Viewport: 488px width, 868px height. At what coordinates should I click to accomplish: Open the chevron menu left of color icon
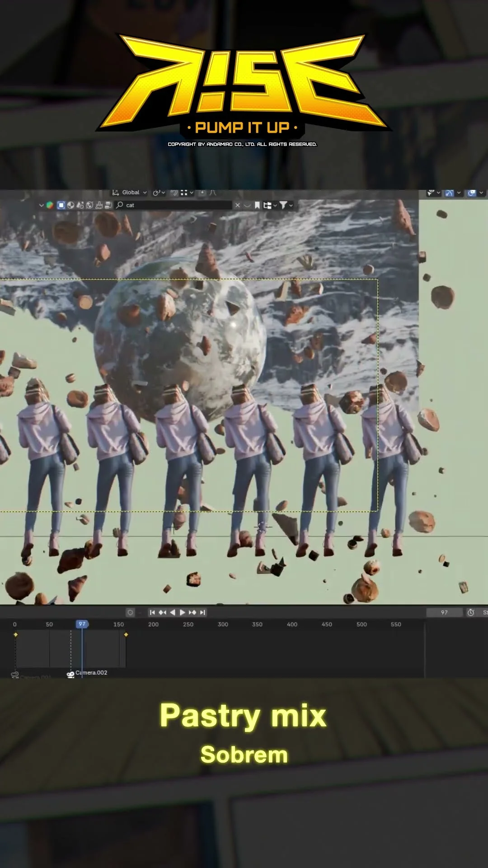click(x=42, y=205)
